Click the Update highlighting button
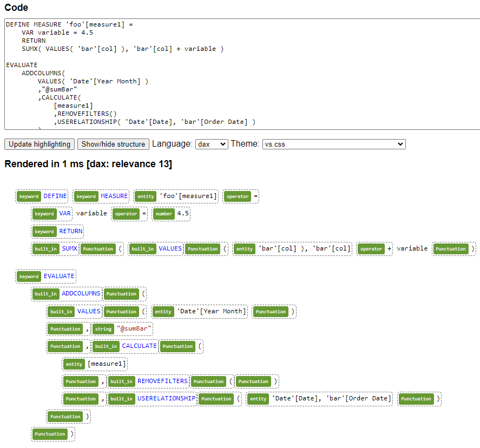Viewport: 480px width, 448px height. [x=39, y=144]
